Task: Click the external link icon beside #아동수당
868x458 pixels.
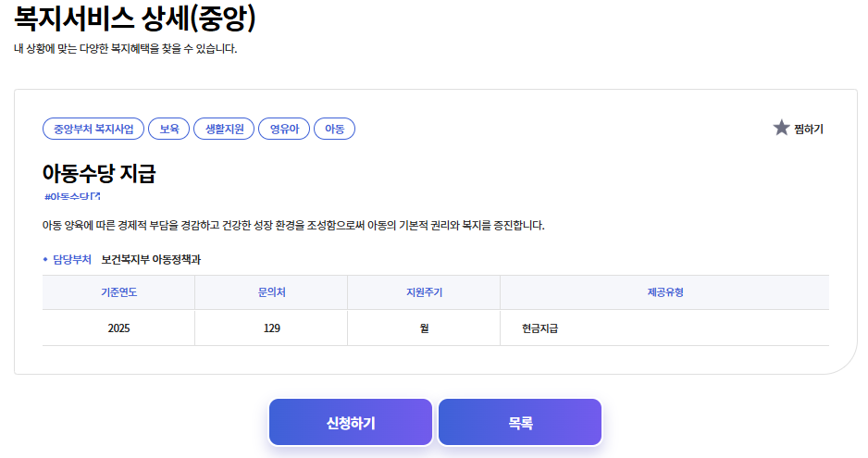Action: 95,197
